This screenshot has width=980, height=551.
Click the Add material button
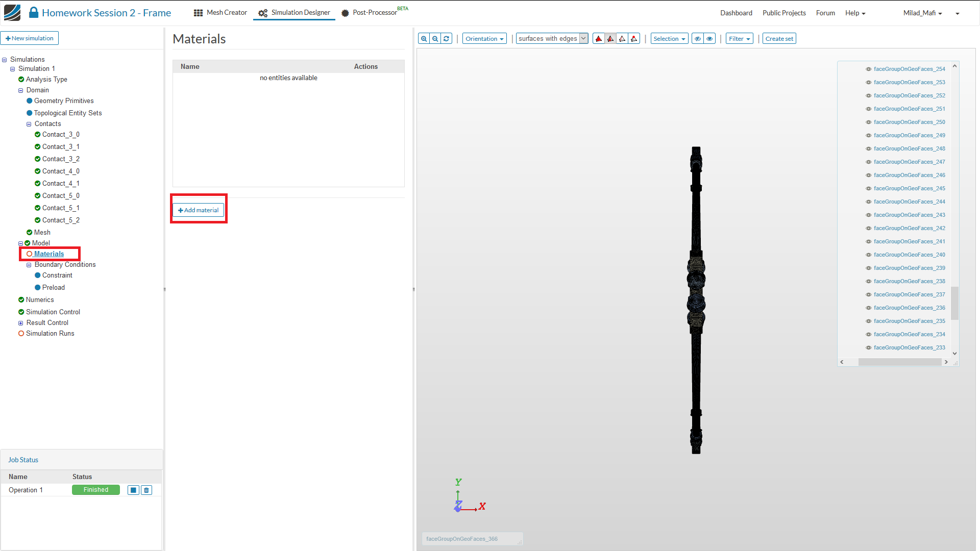click(199, 210)
